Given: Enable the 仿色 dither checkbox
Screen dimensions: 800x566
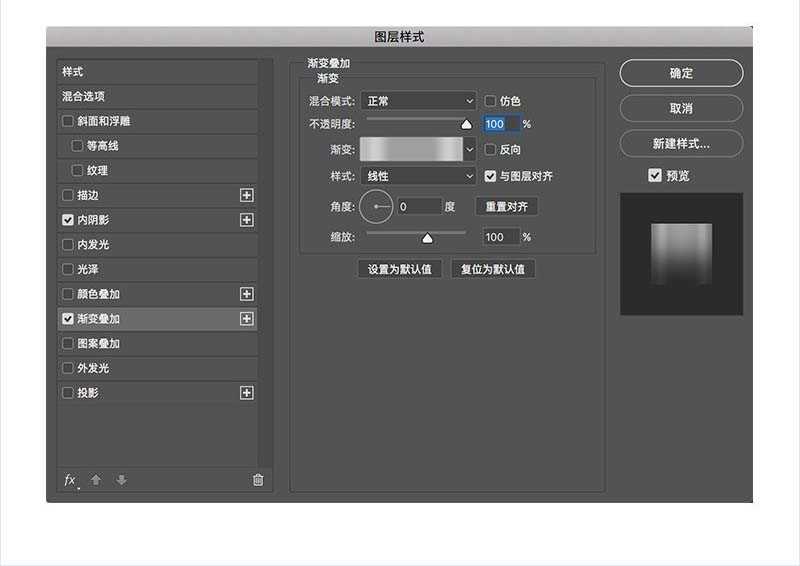Looking at the screenshot, I should (491, 101).
